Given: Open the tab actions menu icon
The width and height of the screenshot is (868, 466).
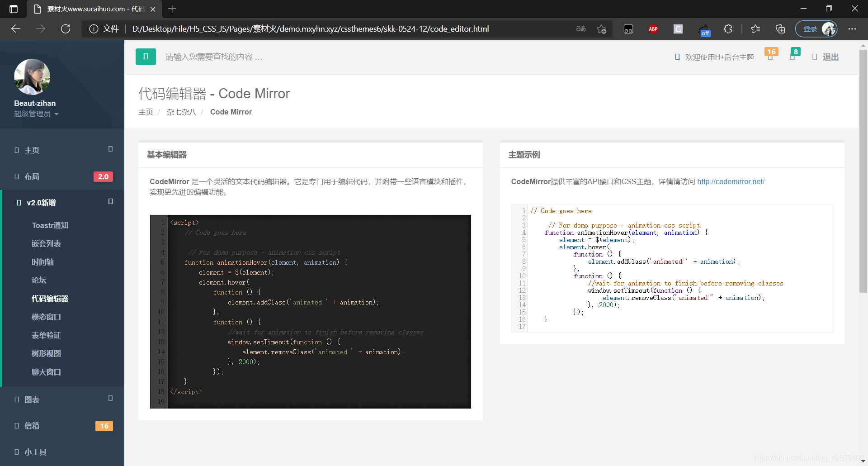Looking at the screenshot, I should point(14,9).
